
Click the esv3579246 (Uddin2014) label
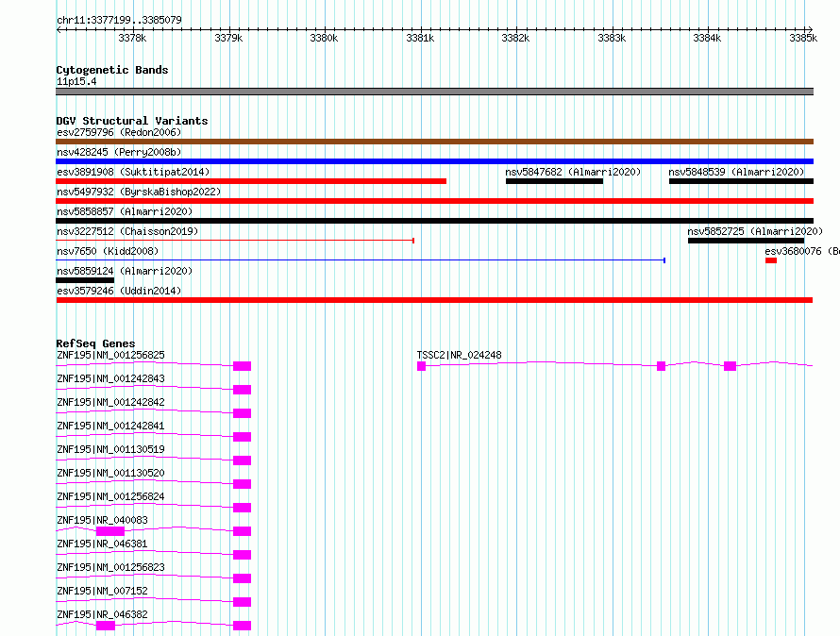tap(119, 291)
